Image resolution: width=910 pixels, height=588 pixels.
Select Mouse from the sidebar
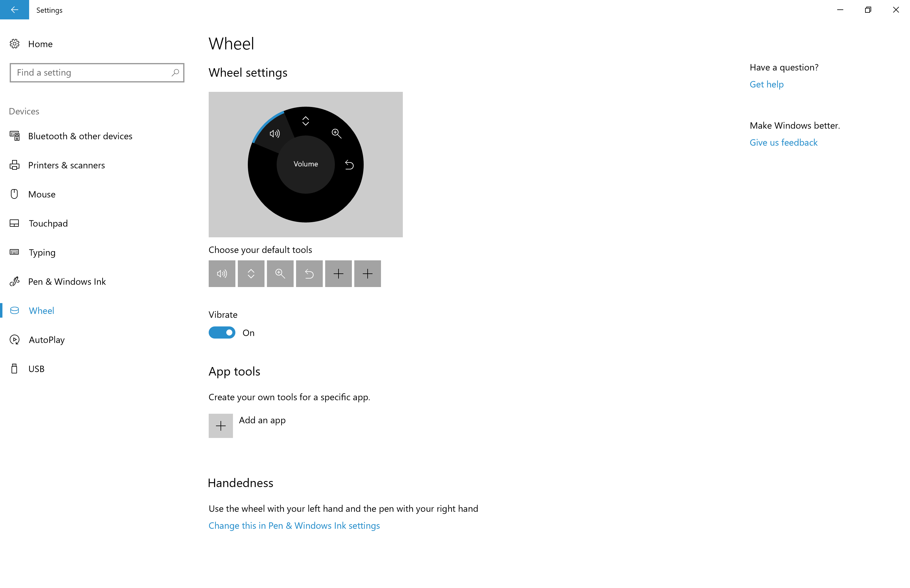[x=41, y=194]
